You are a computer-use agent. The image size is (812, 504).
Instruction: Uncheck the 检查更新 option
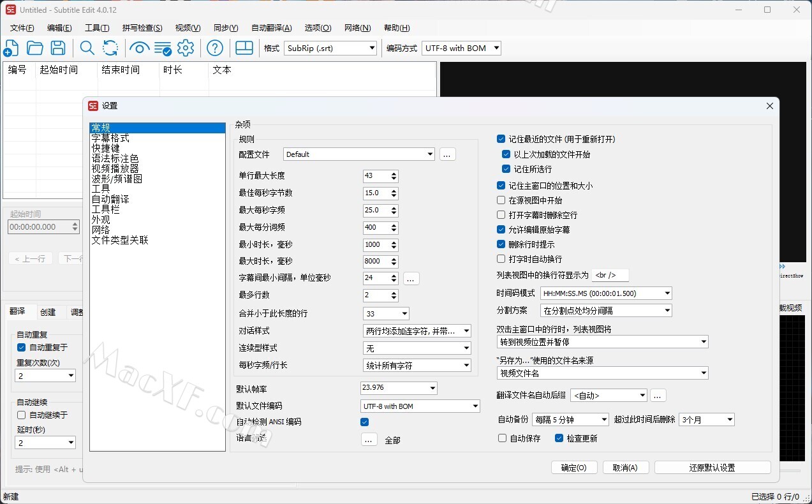pyautogui.click(x=559, y=438)
